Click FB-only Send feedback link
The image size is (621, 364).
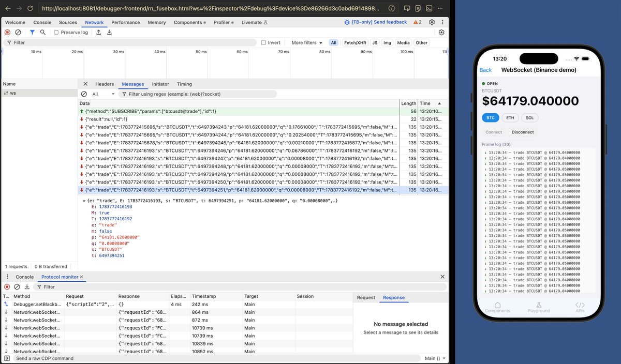point(376,22)
